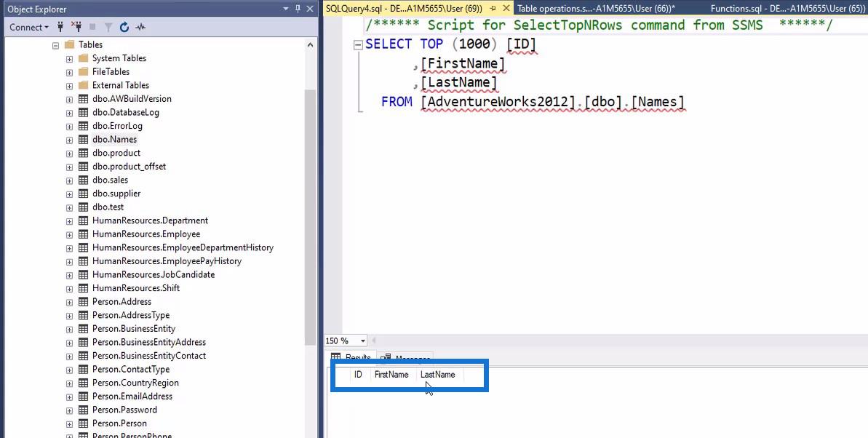The width and height of the screenshot is (868, 438).
Task: Select the dbo.Names table row
Action: [x=114, y=140]
